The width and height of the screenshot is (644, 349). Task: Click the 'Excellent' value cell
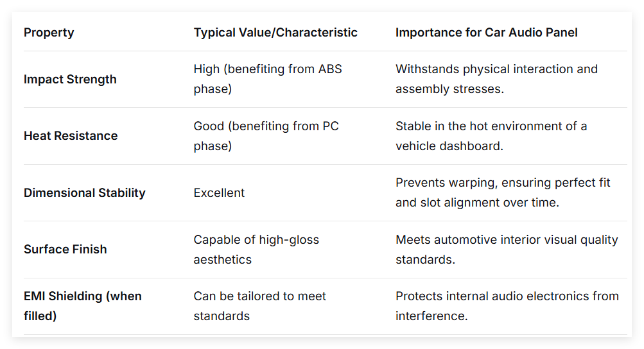[x=219, y=193]
